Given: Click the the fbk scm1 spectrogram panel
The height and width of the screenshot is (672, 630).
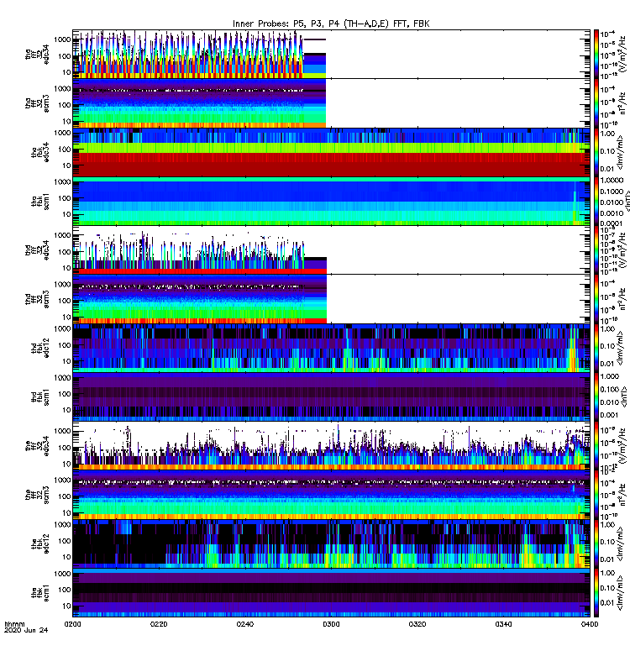Looking at the screenshot, I should [x=331, y=593].
